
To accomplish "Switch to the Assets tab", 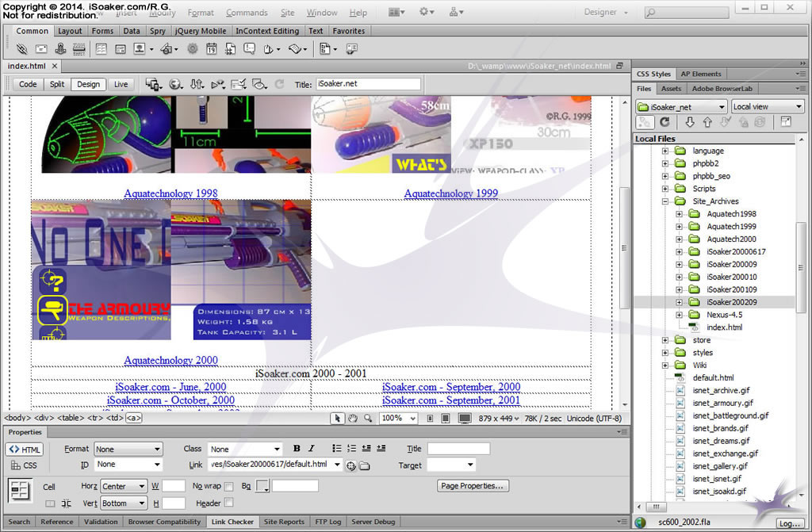I will coord(671,89).
